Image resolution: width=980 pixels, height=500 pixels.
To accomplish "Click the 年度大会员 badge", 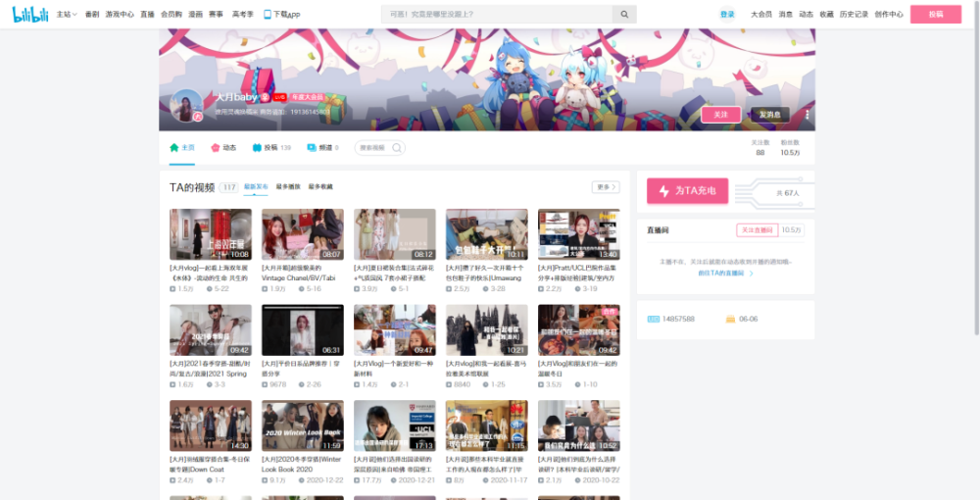I will (308, 97).
